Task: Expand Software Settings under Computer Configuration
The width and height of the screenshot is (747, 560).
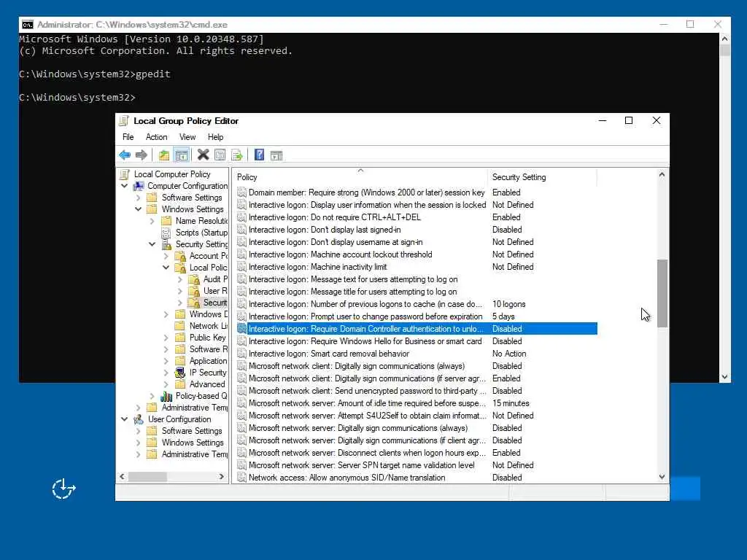Action: pos(138,198)
